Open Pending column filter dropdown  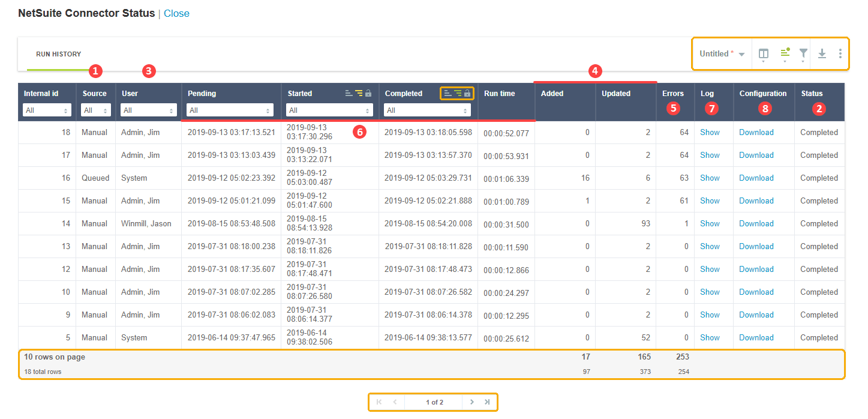(x=230, y=110)
